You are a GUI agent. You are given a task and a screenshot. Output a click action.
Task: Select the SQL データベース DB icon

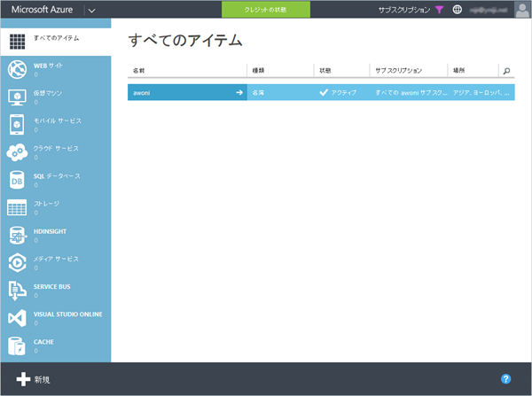tap(17, 180)
